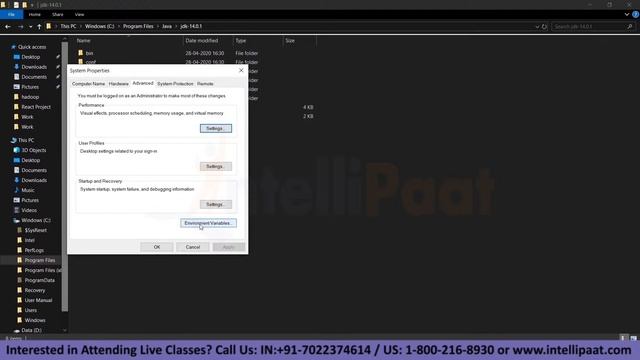
Task: Go forward with the Explorer forward arrow
Action: point(20,27)
